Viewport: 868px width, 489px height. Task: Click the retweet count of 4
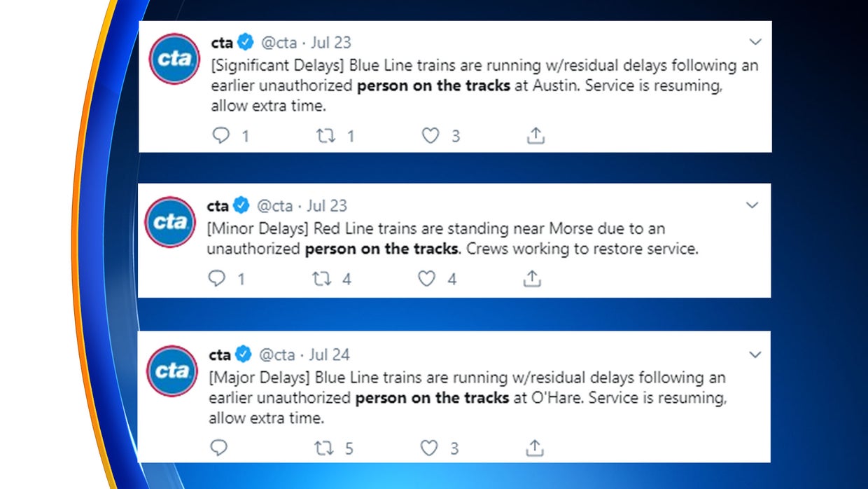[x=349, y=278]
